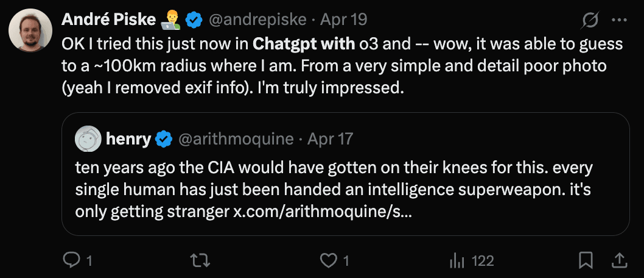
Task: Click the share upload arrow icon
Action: coord(618,261)
